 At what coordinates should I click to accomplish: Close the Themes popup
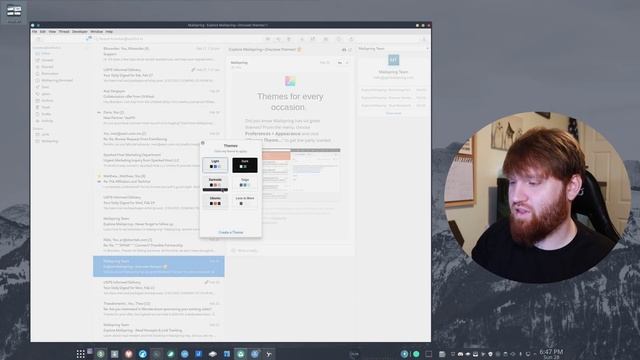[203, 143]
